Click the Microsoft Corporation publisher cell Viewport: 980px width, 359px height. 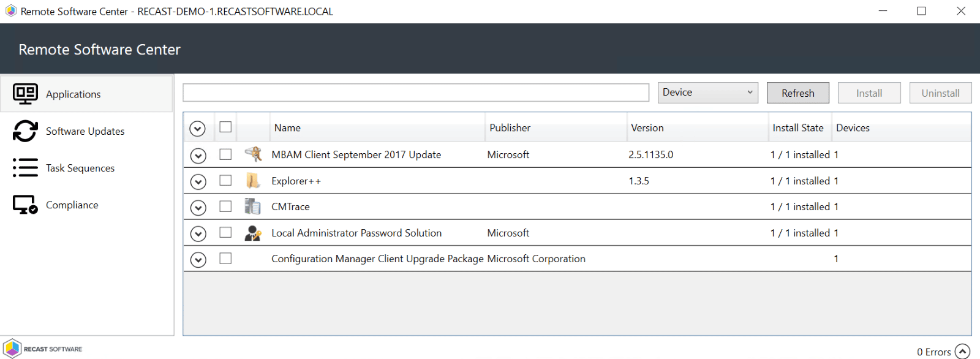[536, 259]
